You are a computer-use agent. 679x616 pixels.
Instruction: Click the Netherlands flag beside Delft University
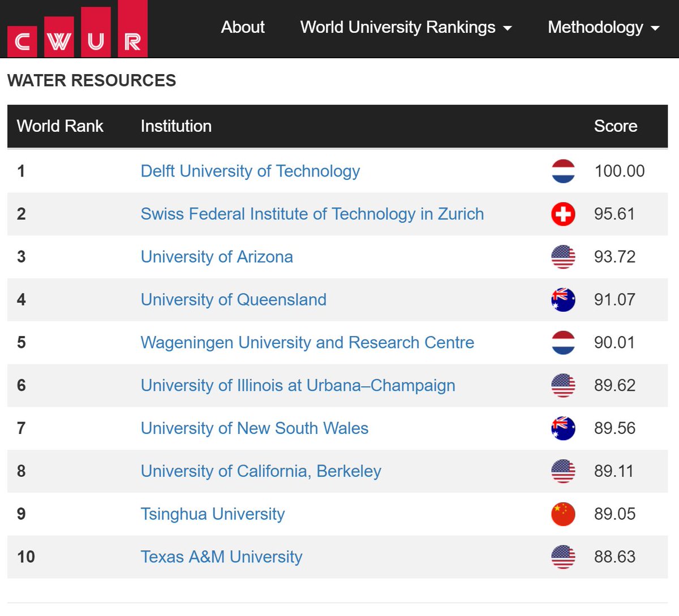563,171
